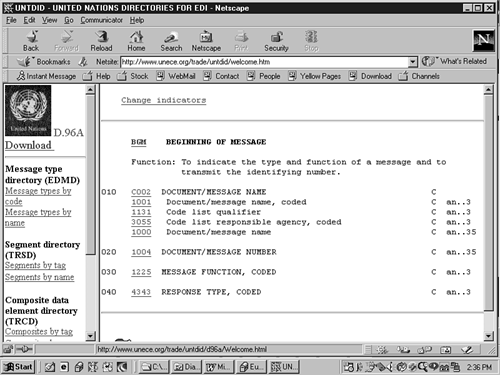Open the C002 composite link
The width and height of the screenshot is (500, 375).
(x=141, y=192)
